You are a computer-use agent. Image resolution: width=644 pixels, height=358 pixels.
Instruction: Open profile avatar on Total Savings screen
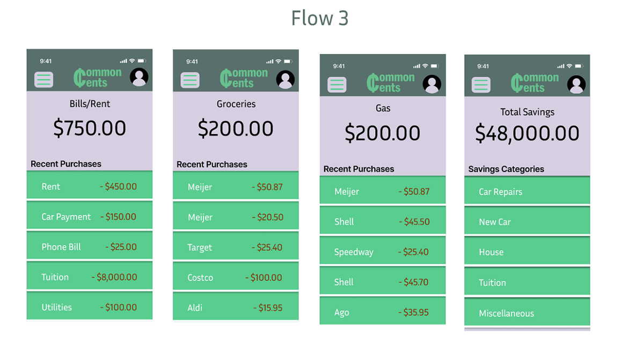click(x=576, y=84)
